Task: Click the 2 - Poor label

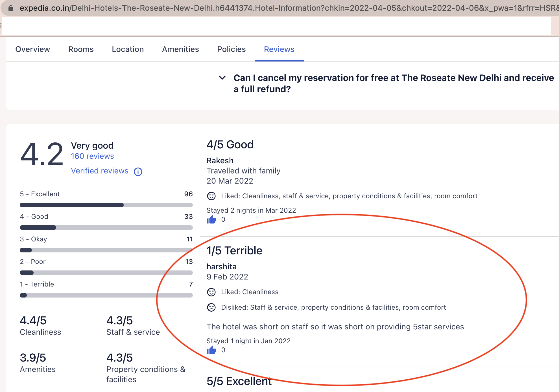Action: 33,261
